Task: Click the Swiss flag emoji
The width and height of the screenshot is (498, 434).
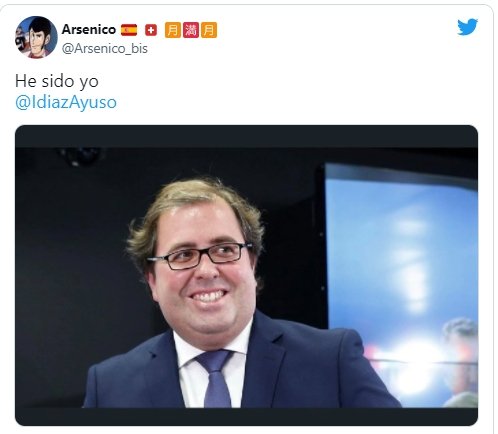Action: click(151, 30)
